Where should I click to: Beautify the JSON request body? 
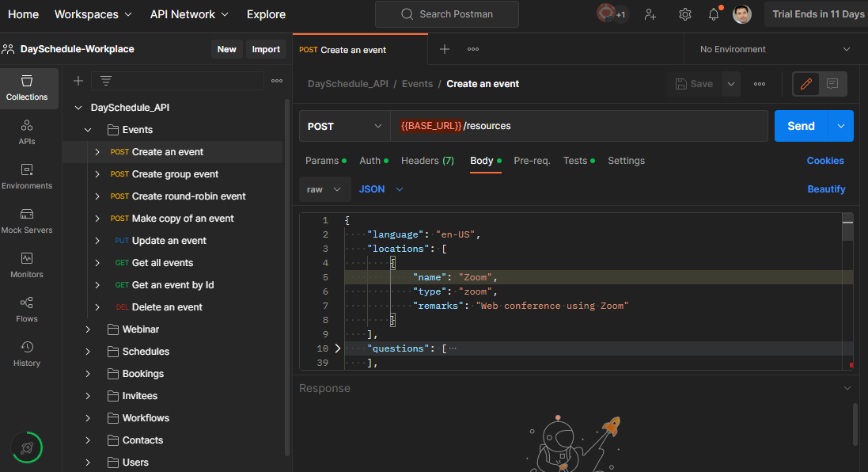point(824,188)
